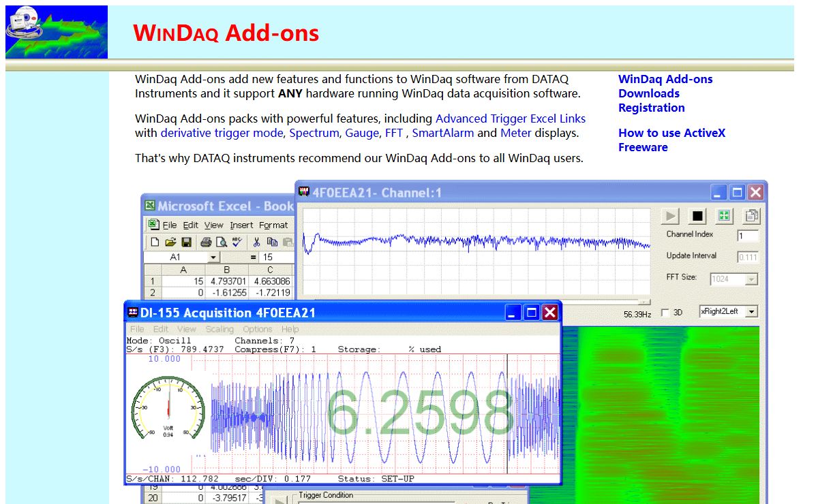Open the FFT link in paragraph
818x504 pixels.
(394, 133)
